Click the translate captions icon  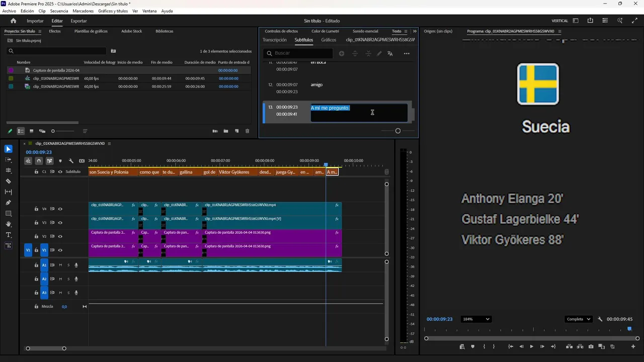click(390, 53)
